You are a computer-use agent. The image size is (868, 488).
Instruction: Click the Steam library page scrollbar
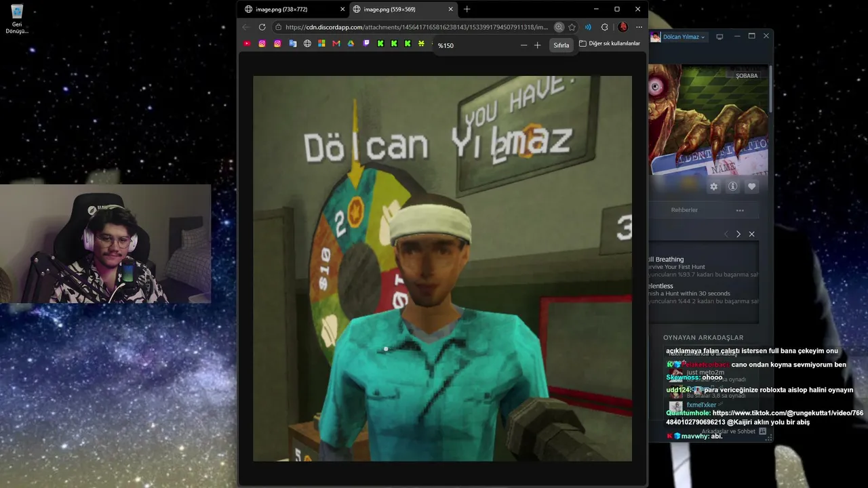(770, 88)
